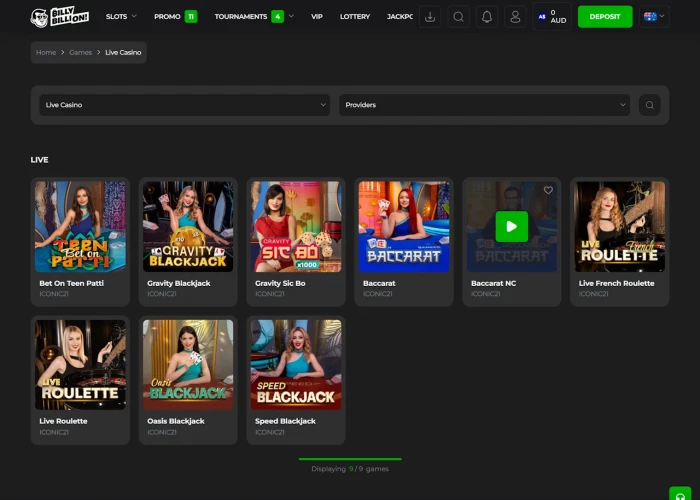Open the Australian flag language selector
The width and height of the screenshot is (700, 500).
(654, 17)
